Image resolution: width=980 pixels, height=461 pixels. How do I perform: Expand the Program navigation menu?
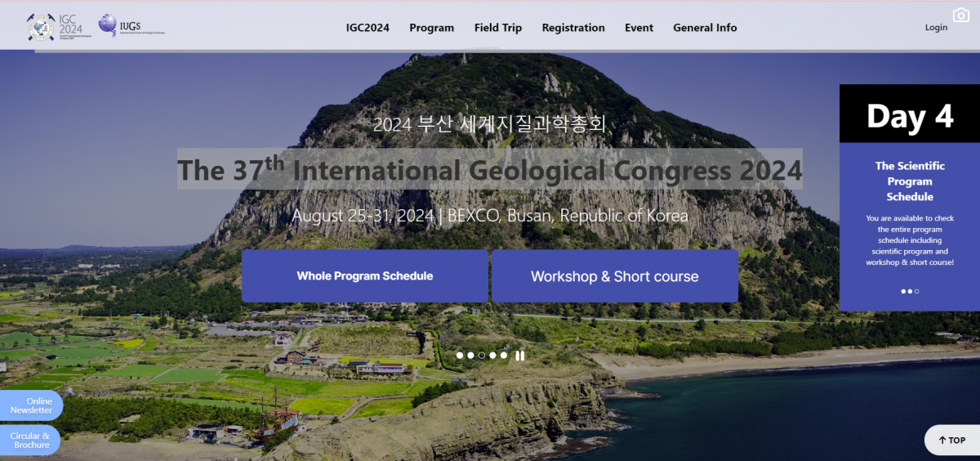coord(431,28)
